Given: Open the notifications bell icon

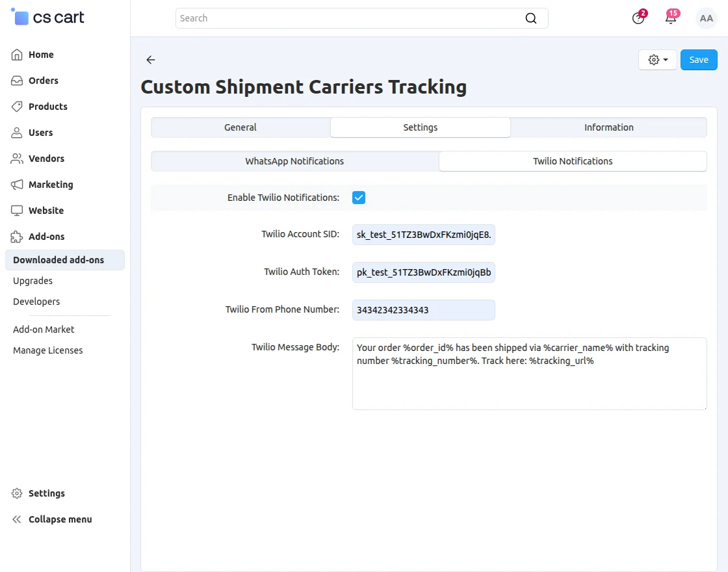Looking at the screenshot, I should pos(671,18).
